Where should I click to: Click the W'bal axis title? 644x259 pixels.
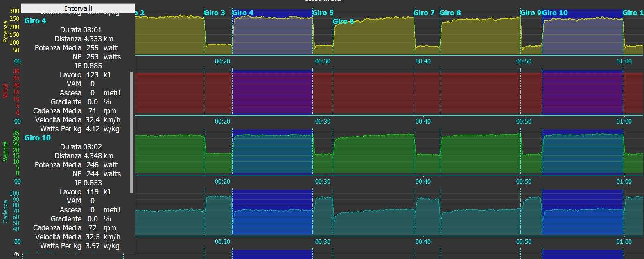[x=5, y=91]
